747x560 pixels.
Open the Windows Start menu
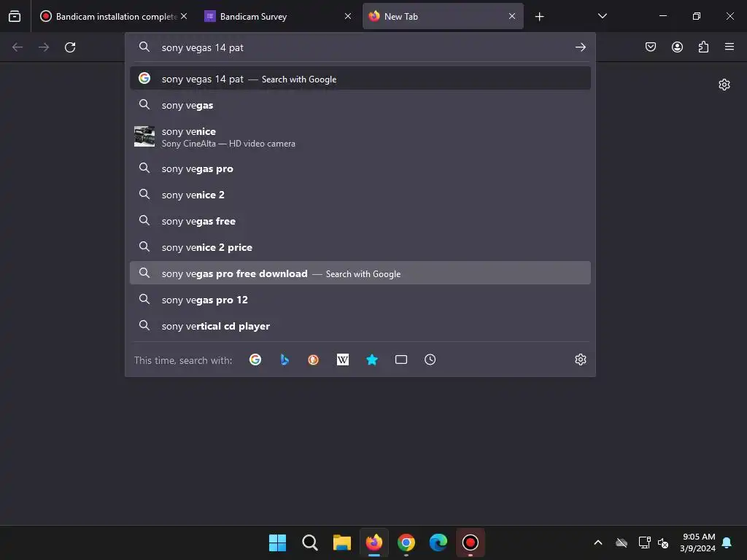tap(278, 542)
